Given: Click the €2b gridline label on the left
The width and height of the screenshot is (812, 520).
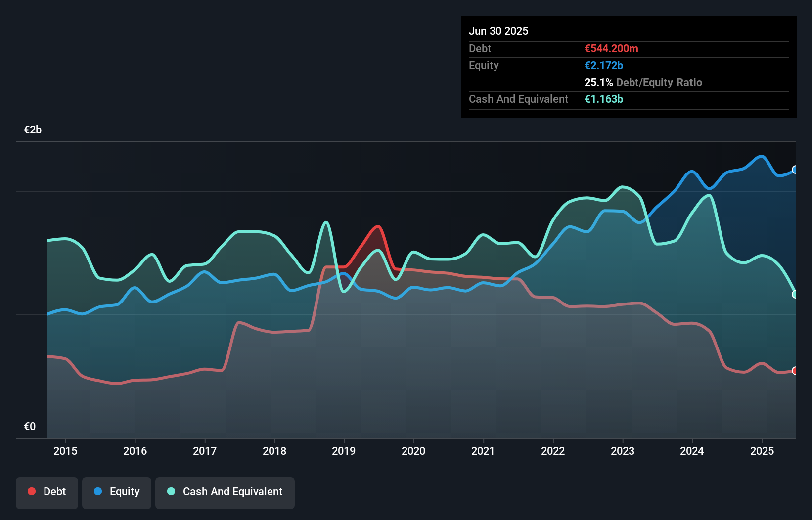Looking at the screenshot, I should (x=33, y=129).
